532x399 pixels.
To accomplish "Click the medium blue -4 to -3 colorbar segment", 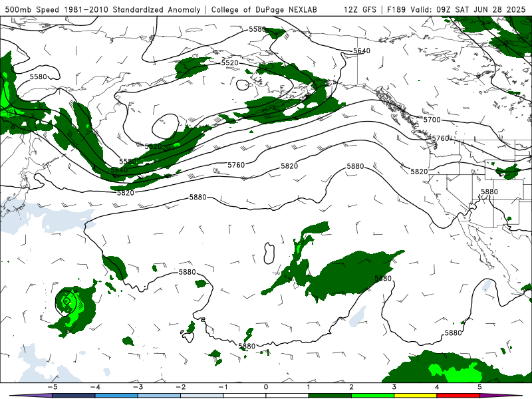I will point(116,396).
